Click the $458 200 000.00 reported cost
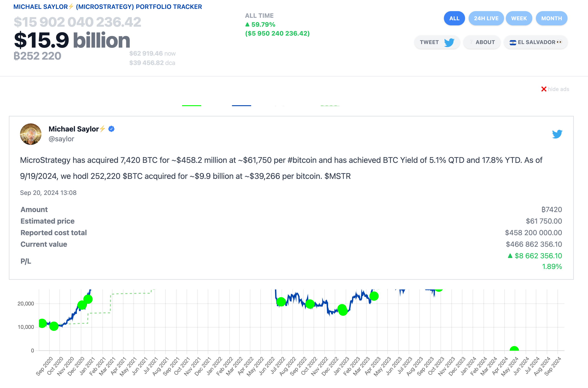 pyautogui.click(x=533, y=233)
